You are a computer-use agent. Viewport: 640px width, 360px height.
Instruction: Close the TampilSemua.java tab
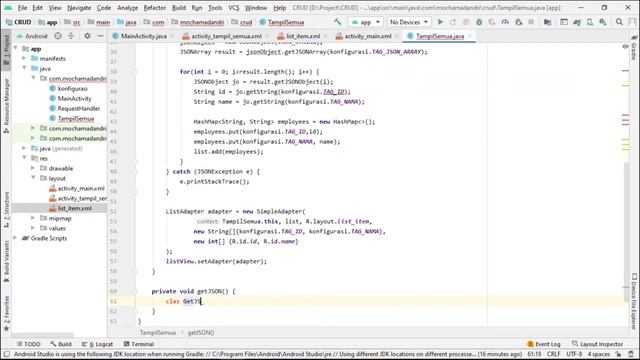click(x=470, y=36)
